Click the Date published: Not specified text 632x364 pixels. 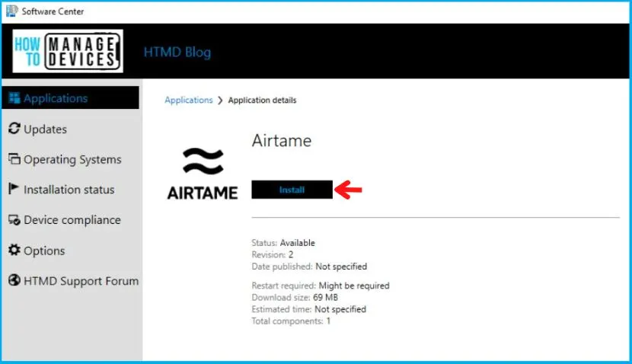[x=309, y=267]
